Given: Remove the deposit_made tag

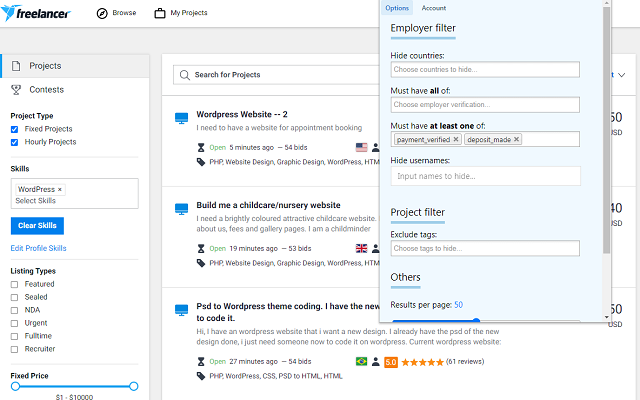Looking at the screenshot, I should click(x=517, y=140).
